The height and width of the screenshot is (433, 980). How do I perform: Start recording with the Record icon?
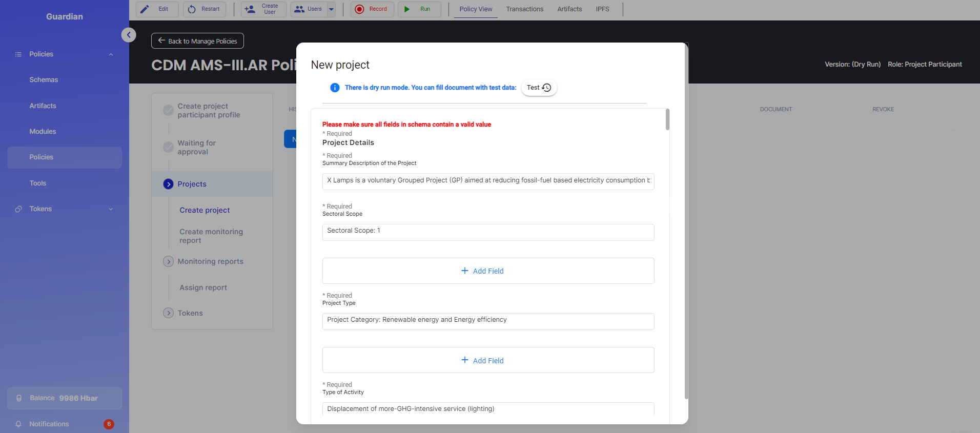(360, 9)
